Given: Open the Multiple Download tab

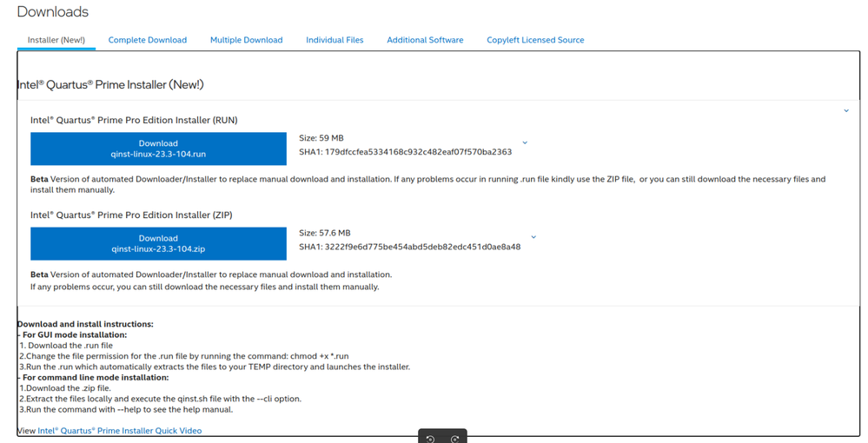Looking at the screenshot, I should coord(247,40).
